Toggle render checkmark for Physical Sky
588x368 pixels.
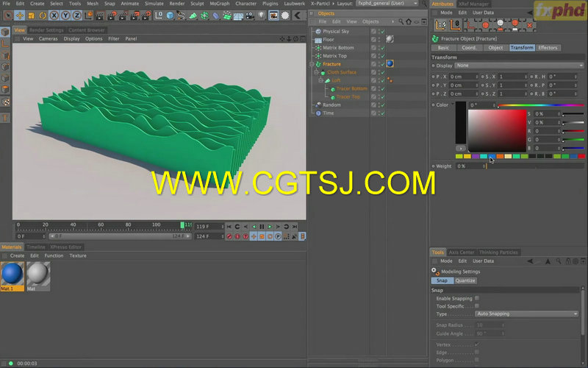click(383, 32)
